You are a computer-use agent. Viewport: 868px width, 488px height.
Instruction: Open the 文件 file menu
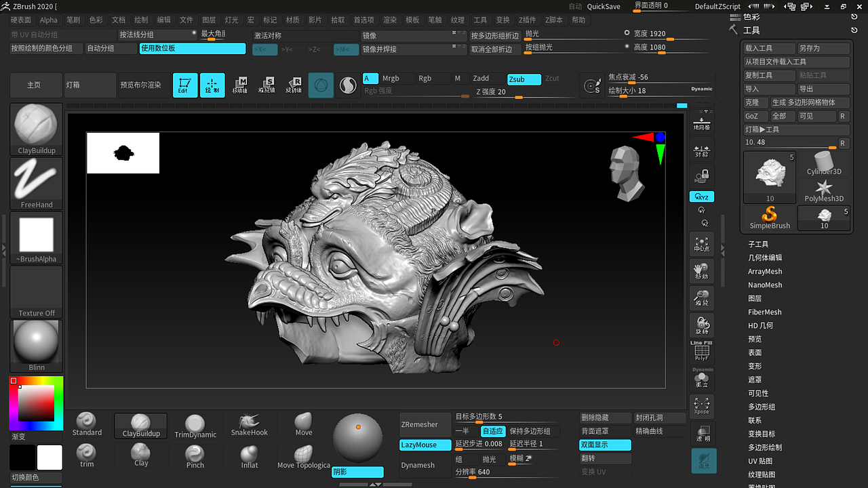186,20
